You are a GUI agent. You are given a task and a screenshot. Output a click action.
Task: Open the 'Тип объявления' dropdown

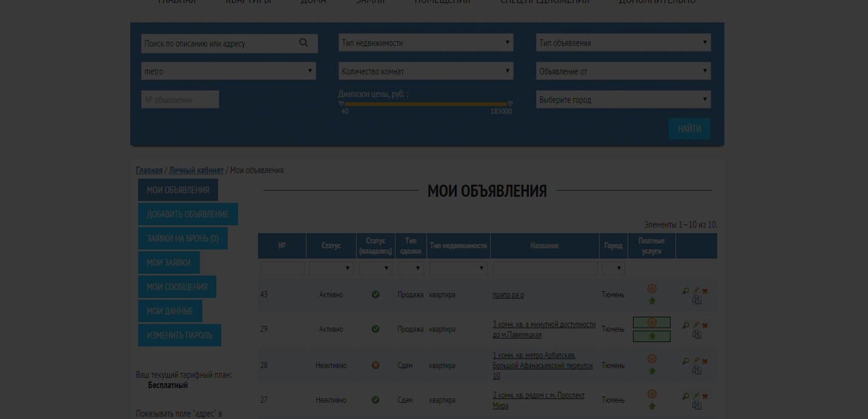pyautogui.click(x=623, y=42)
